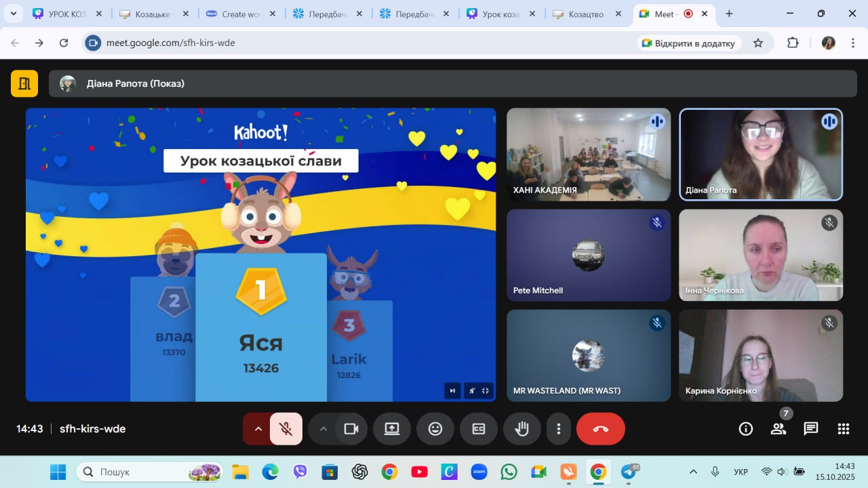Start screen sharing with Present button
868x488 pixels.
coord(391,429)
